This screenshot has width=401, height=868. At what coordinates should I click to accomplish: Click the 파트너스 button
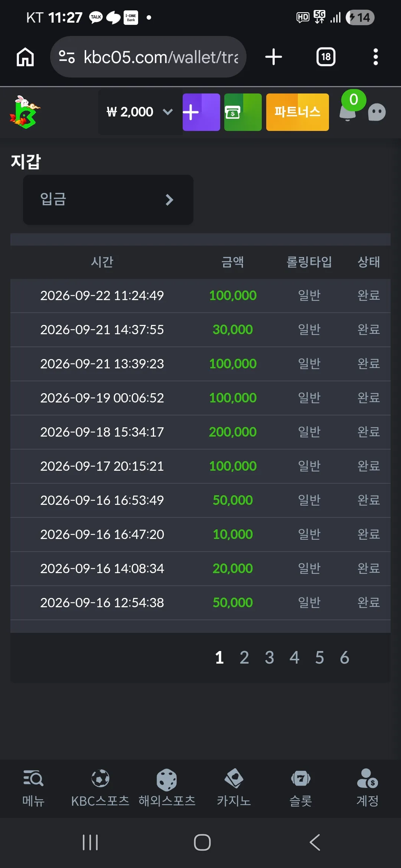297,112
